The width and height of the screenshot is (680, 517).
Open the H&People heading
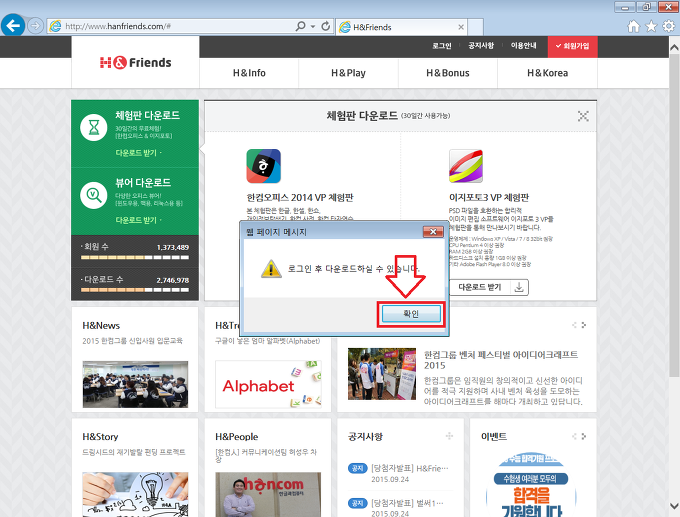pos(236,436)
